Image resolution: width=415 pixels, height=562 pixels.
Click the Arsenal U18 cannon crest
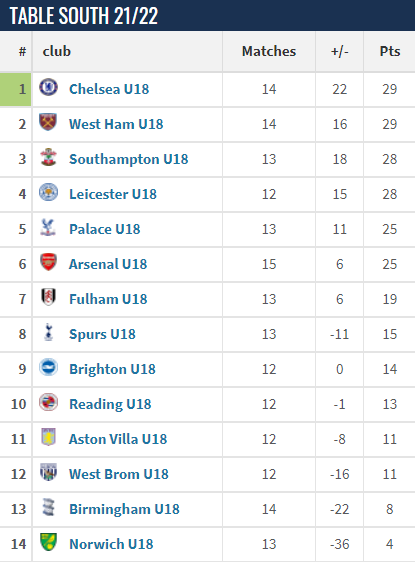[x=48, y=262]
